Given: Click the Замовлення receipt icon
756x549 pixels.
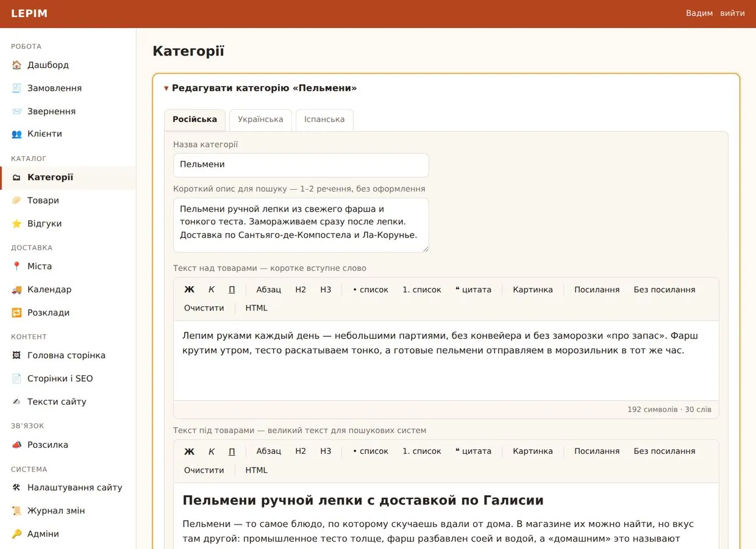Looking at the screenshot, I should pos(16,88).
